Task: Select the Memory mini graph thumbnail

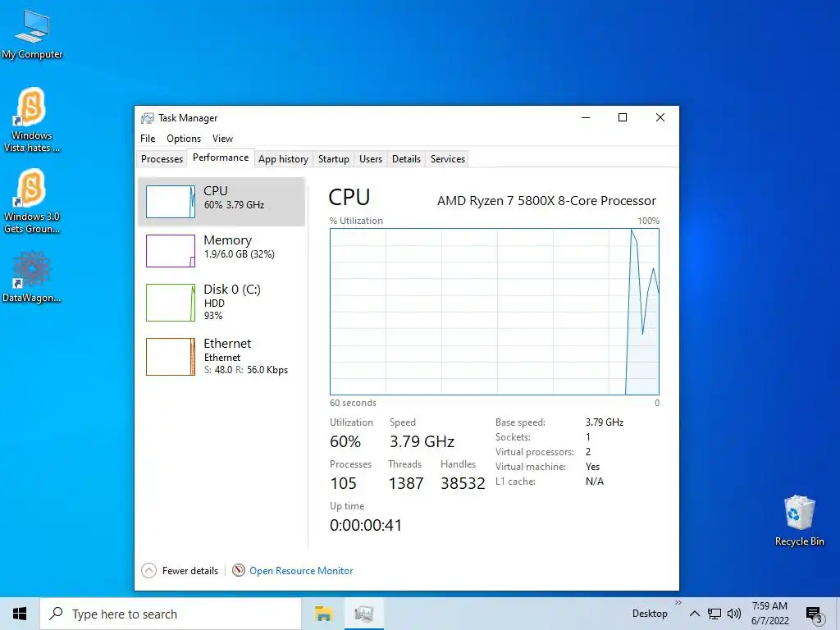Action: point(171,251)
